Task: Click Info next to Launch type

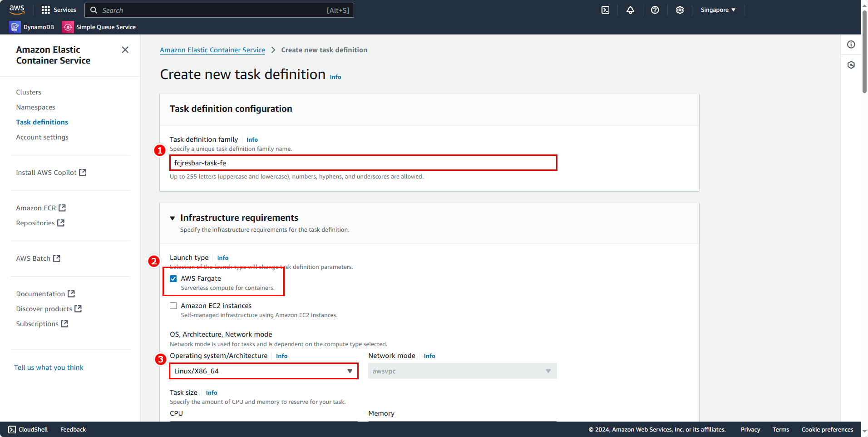Action: (x=222, y=258)
